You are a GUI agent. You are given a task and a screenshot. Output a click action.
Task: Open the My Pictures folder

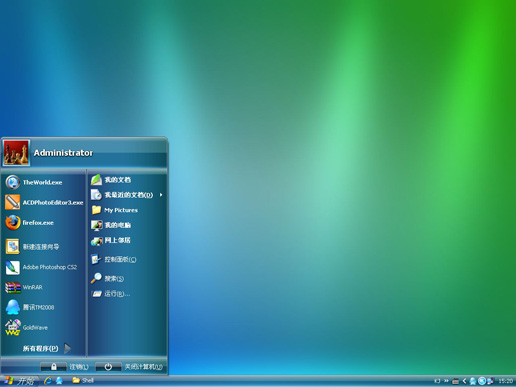[x=127, y=210]
